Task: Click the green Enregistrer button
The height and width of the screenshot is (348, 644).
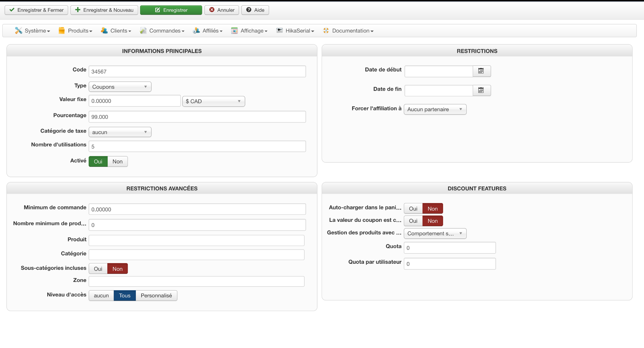Action: [171, 10]
